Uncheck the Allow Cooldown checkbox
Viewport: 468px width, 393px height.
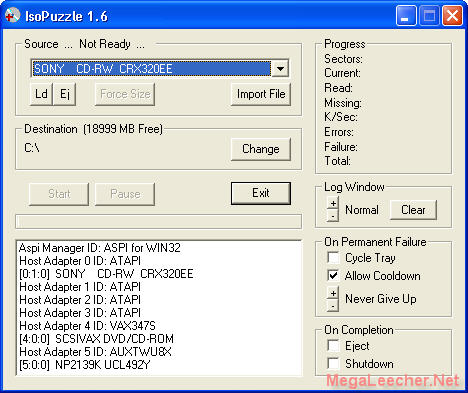coord(333,275)
